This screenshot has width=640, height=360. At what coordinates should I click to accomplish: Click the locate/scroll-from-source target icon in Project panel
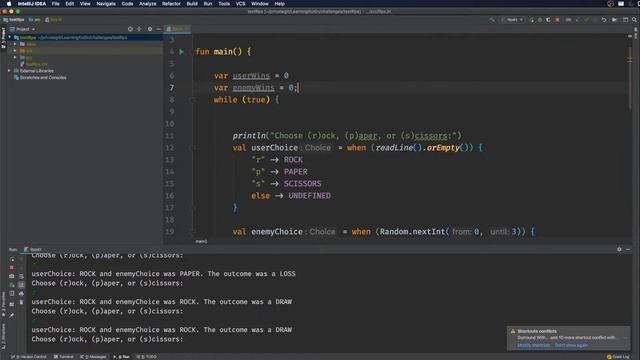click(130, 29)
